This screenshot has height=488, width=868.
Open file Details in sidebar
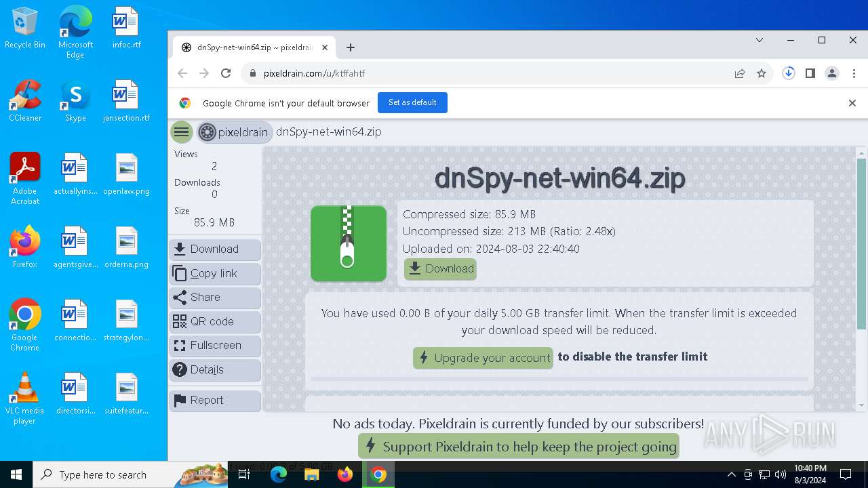pos(215,370)
